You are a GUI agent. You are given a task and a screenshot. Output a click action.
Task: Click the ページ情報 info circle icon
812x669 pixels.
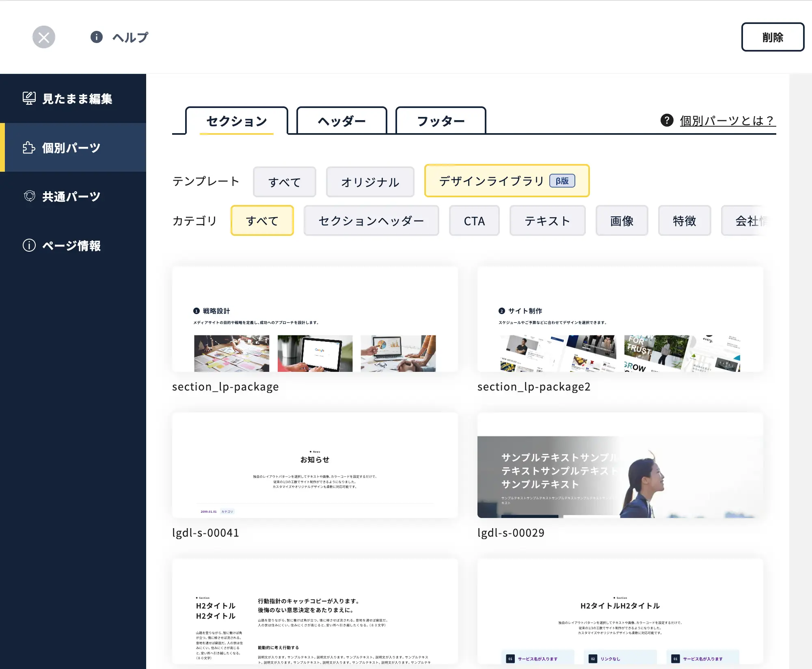(29, 246)
